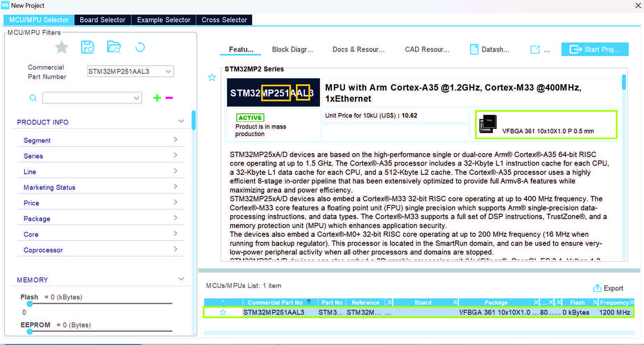Close the Package column with its X
This screenshot has height=345, width=644.
537,302
